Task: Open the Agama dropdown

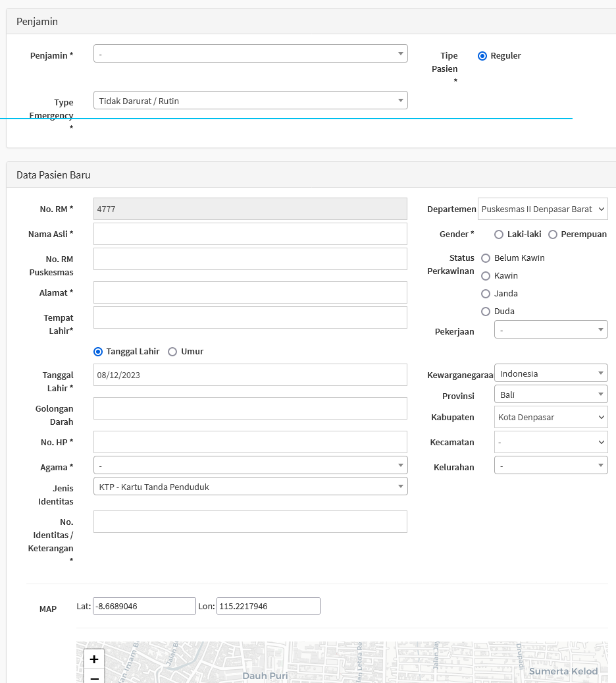Action: click(x=250, y=465)
